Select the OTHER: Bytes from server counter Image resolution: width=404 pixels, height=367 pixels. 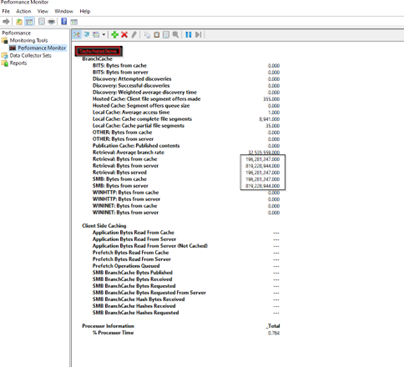click(123, 139)
